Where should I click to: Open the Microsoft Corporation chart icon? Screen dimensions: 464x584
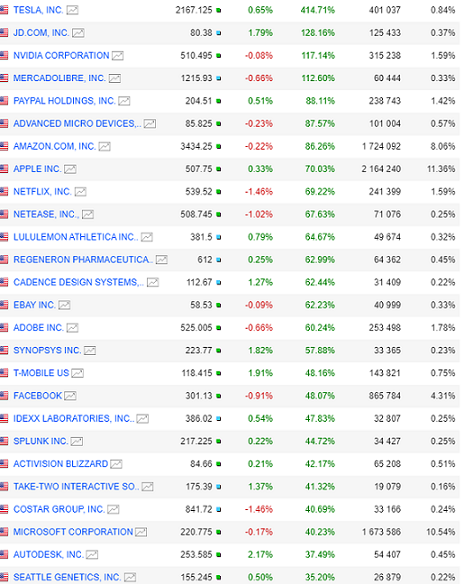coord(141,532)
